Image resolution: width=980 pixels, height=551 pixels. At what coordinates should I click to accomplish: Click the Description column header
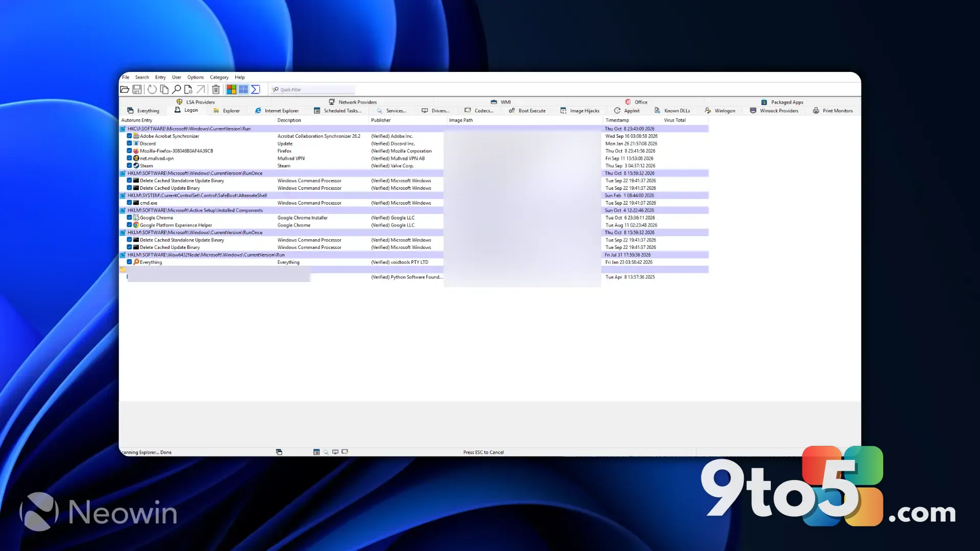coord(322,120)
